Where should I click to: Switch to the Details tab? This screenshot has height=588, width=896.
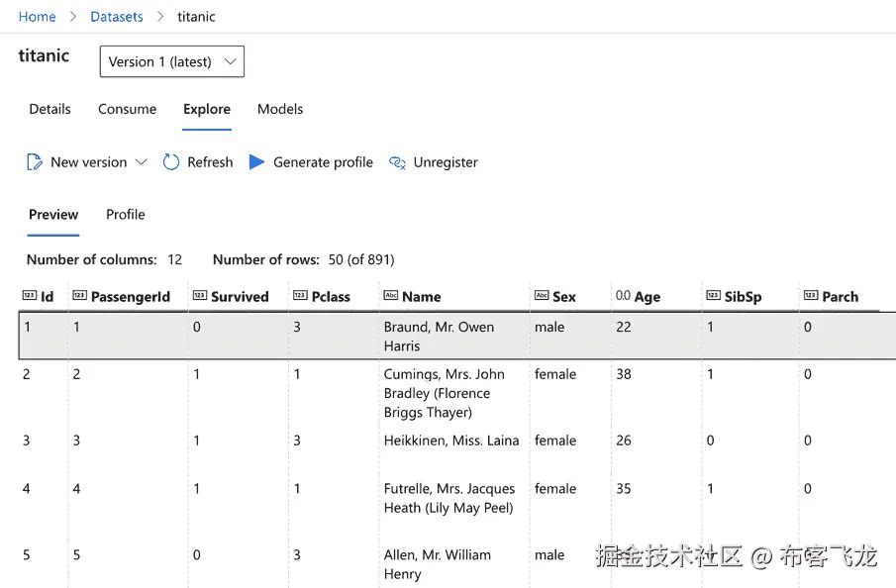(50, 109)
